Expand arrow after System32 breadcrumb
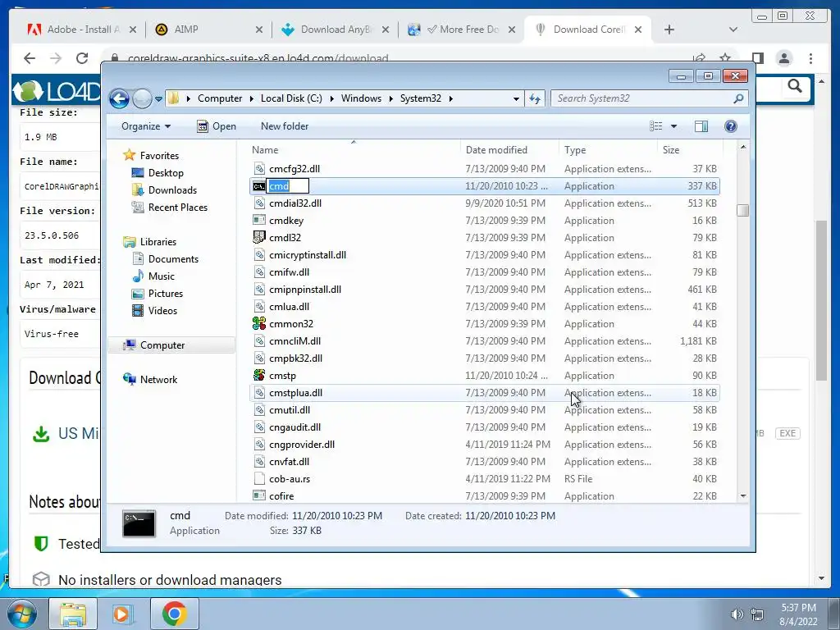Viewport: 840px width, 630px height. pyautogui.click(x=450, y=99)
